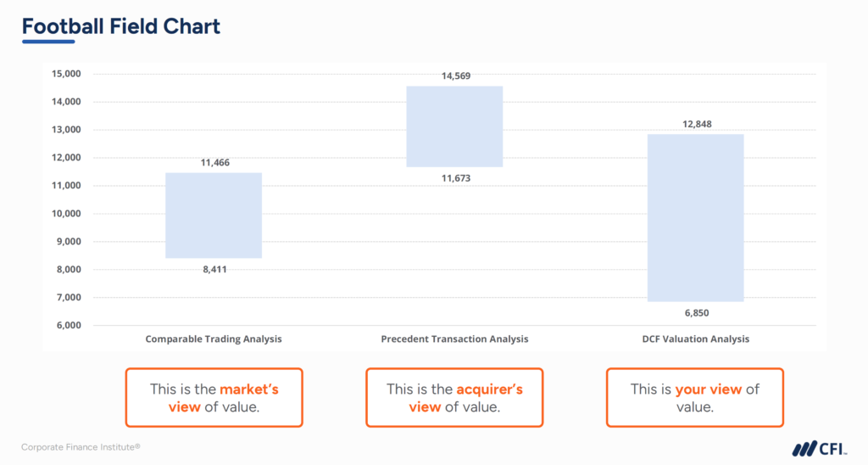Click the 12,848 data label
Image resolution: width=868 pixels, height=465 pixels.
pos(695,124)
